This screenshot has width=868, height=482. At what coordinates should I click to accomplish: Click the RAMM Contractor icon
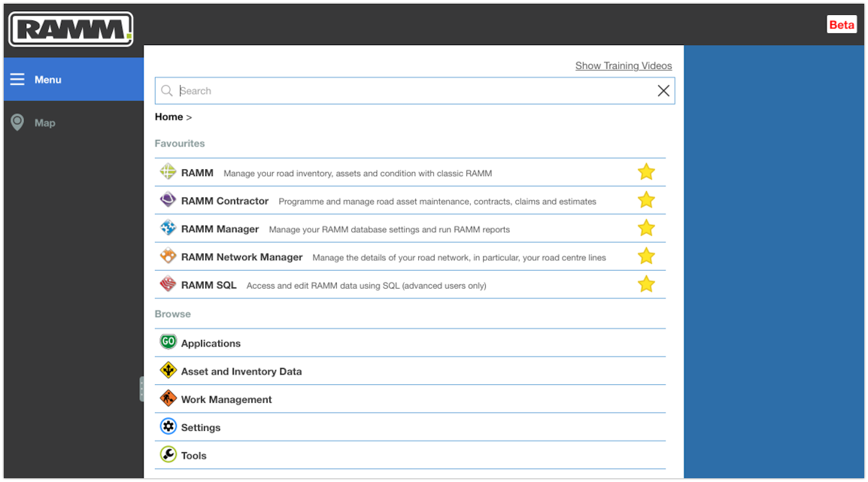[168, 200]
